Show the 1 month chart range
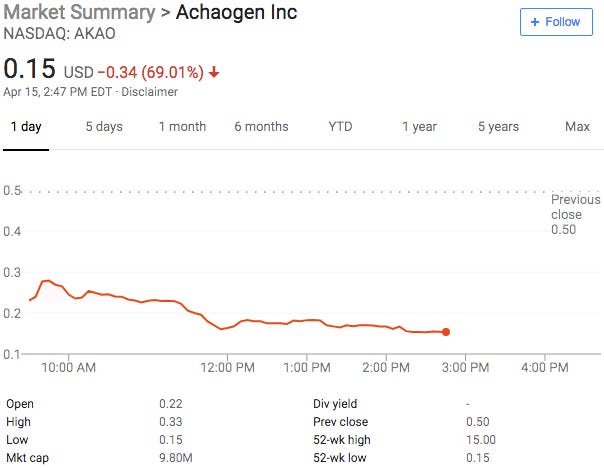Image resolution: width=604 pixels, height=468 pixels. 182,127
